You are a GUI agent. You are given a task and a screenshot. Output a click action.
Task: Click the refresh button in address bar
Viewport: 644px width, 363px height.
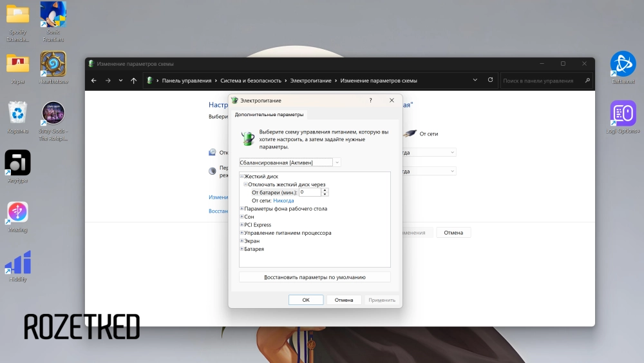click(491, 81)
